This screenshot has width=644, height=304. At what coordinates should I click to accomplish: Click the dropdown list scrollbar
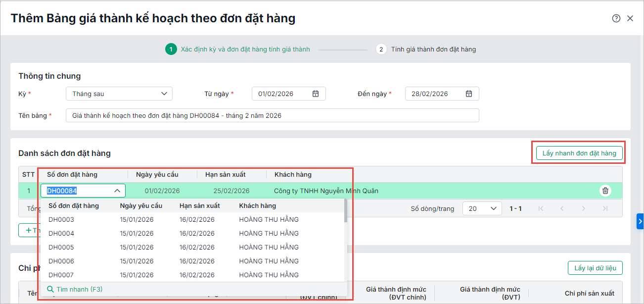345,210
